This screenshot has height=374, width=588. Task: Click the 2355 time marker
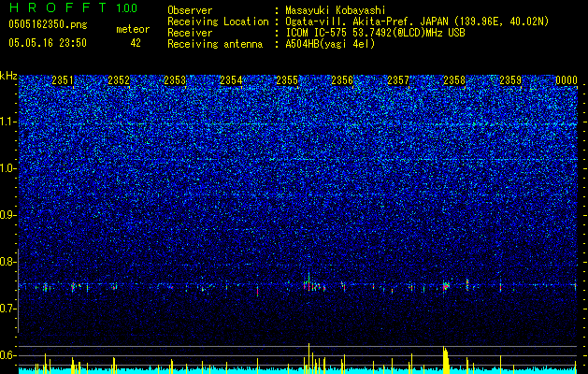point(287,80)
